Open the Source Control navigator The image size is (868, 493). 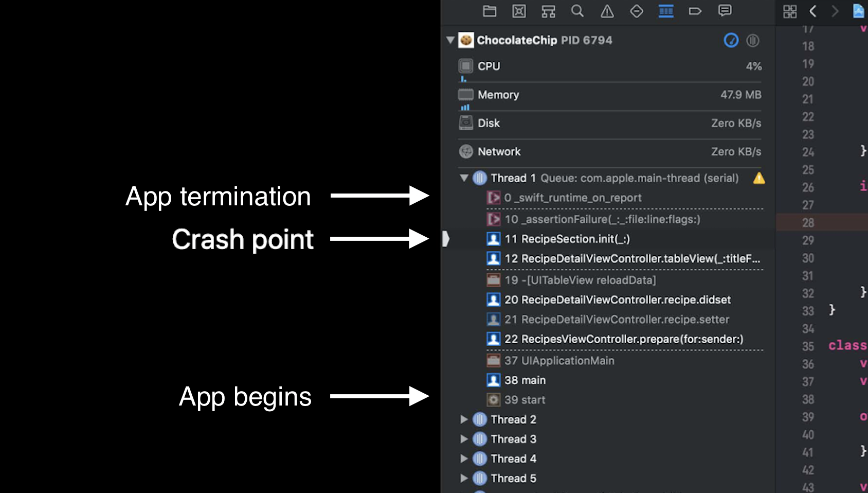(x=519, y=11)
